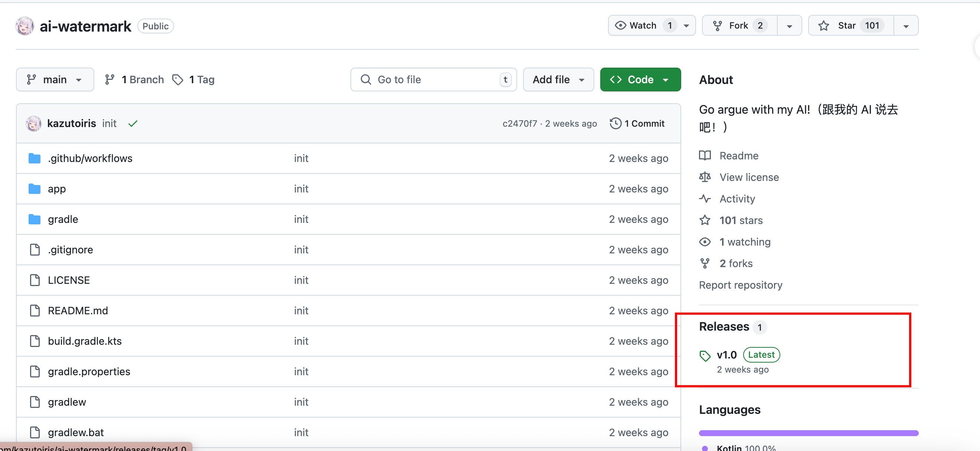Click the gradle folder icon
980x451 pixels.
35,219
